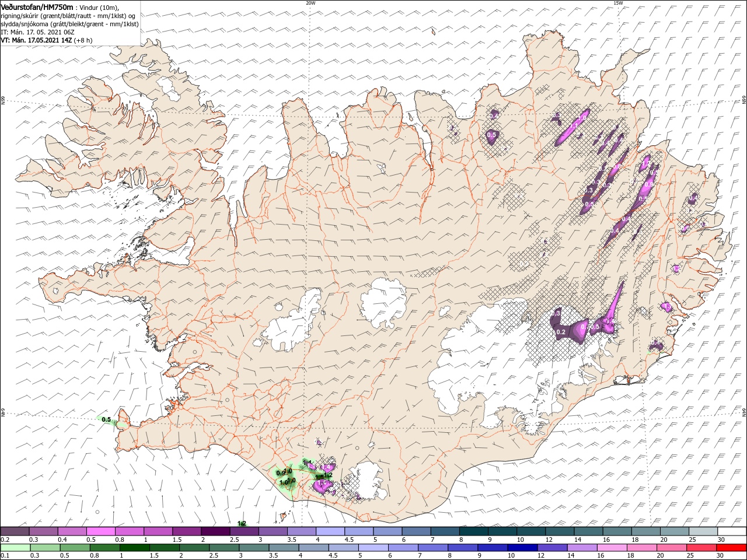Click the 15W longitude label
The width and height of the screenshot is (747, 560).
click(617, 3)
